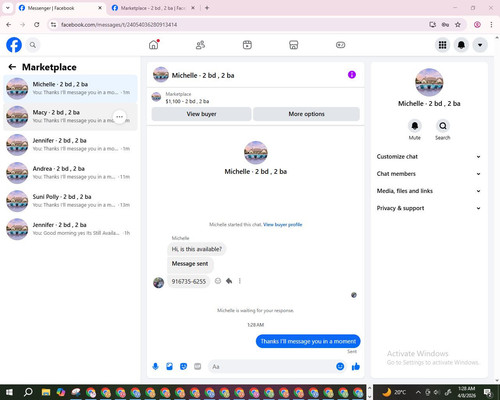Open the emoji picker in message box
This screenshot has width=500, height=400.
click(x=340, y=367)
